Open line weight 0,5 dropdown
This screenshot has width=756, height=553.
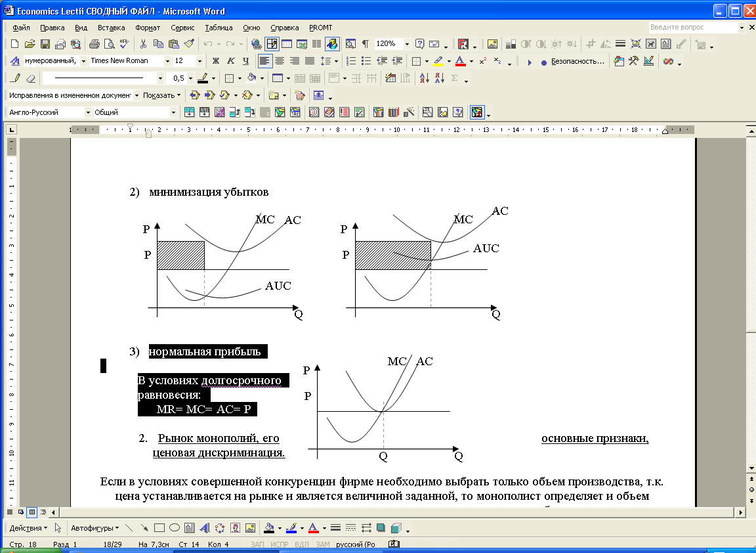pyautogui.click(x=190, y=78)
